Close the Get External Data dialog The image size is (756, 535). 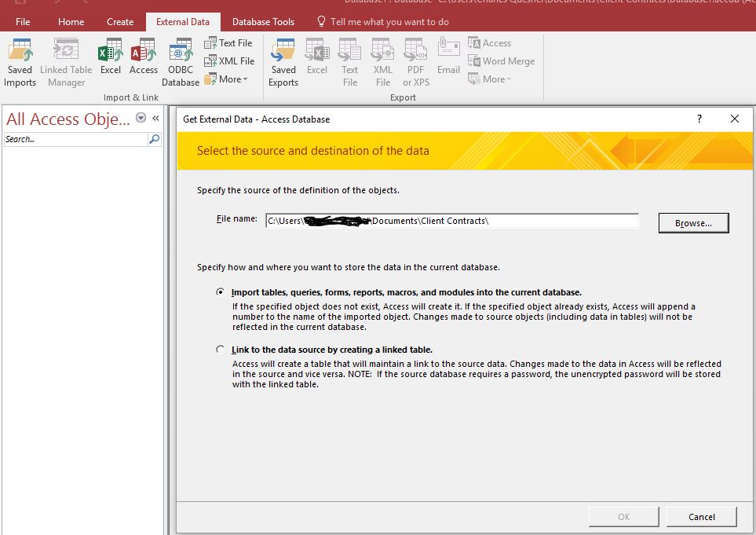click(734, 119)
